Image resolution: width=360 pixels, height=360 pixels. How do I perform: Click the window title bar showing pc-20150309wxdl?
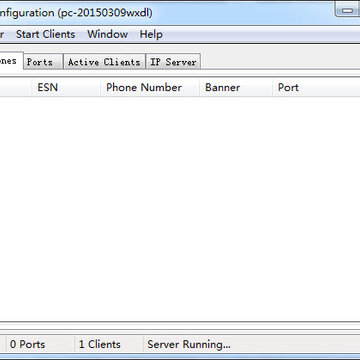click(x=167, y=13)
